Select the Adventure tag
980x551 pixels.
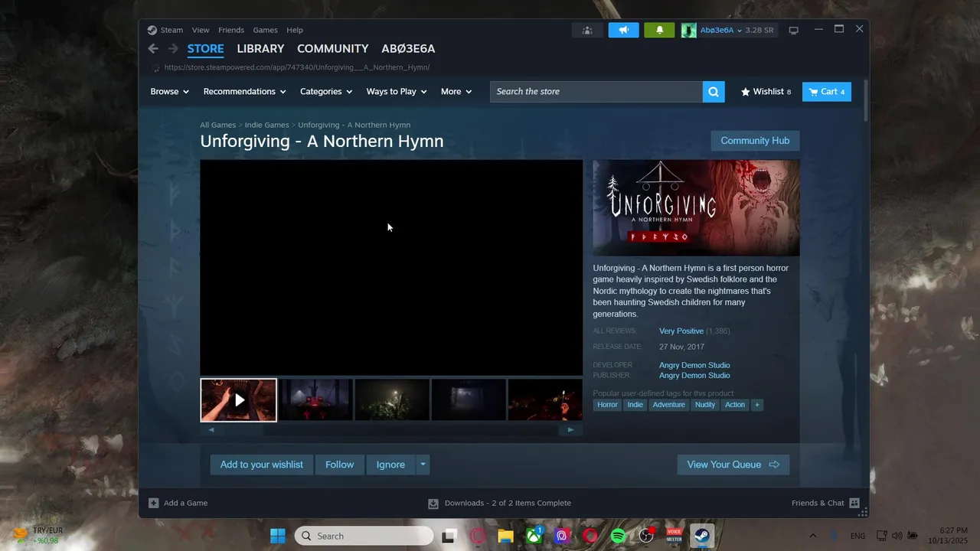(668, 405)
